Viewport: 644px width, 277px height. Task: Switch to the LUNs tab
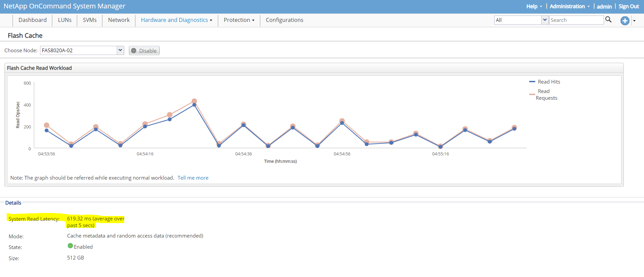[65, 20]
